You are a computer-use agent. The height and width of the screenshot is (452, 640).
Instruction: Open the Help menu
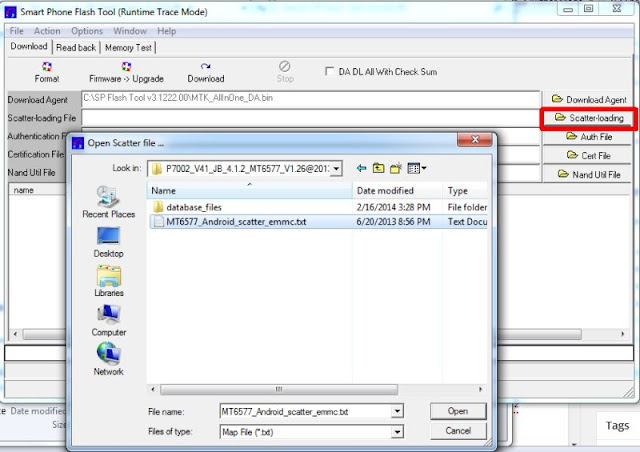pyautogui.click(x=167, y=31)
